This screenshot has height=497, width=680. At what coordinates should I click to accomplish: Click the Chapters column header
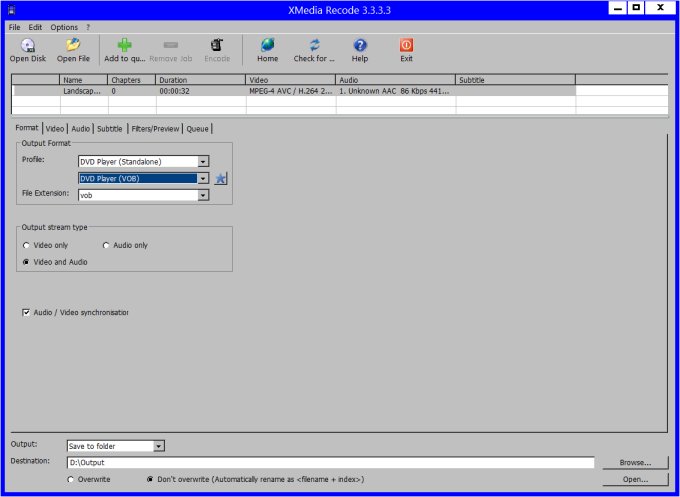(x=131, y=80)
